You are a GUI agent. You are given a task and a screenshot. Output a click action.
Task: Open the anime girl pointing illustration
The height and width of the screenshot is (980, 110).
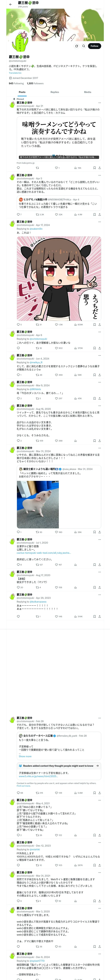59,279
